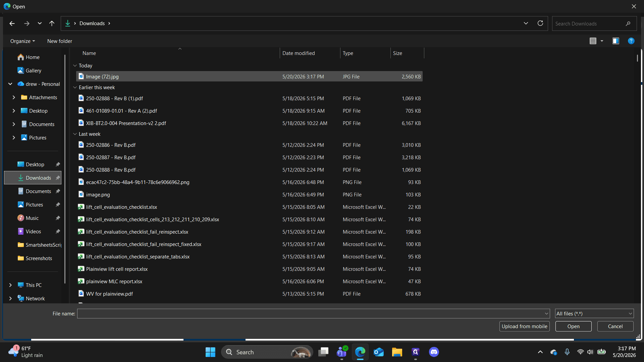Click the Search Downloads box

594,24
